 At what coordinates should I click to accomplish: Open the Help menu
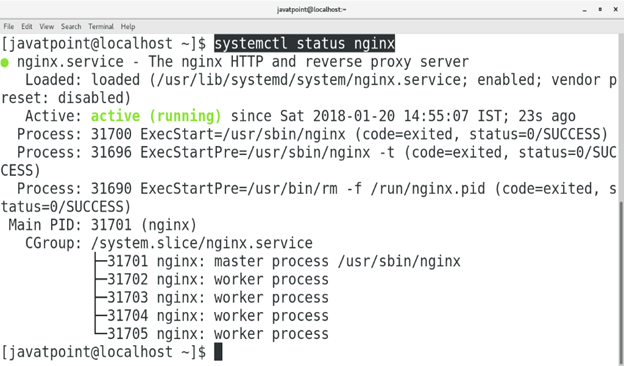point(128,27)
